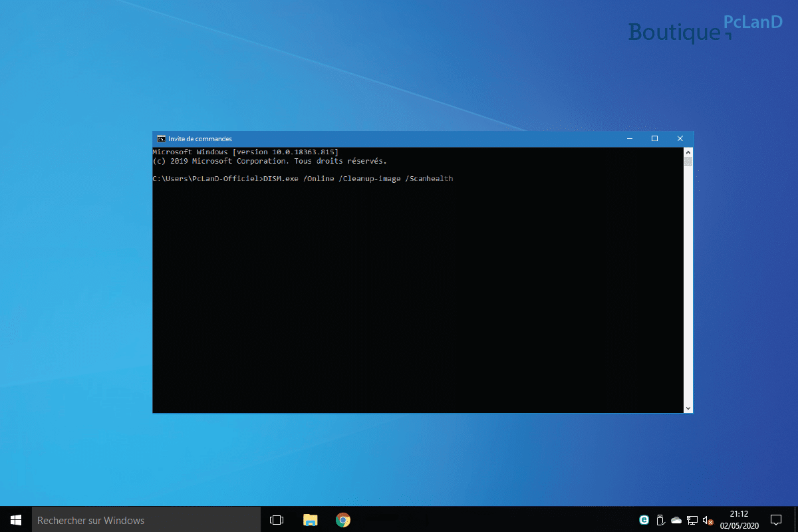Image resolution: width=798 pixels, height=532 pixels.
Task: Open the Windows Start menu
Action: coord(16,519)
